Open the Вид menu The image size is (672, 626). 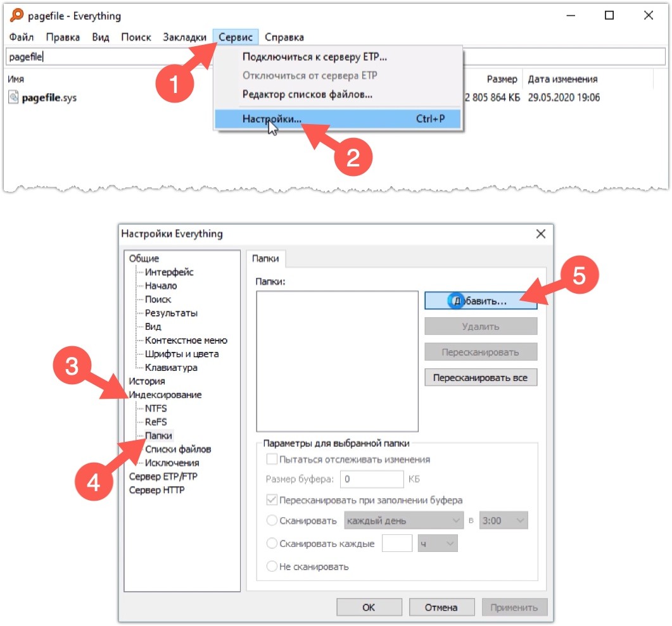[x=101, y=37]
